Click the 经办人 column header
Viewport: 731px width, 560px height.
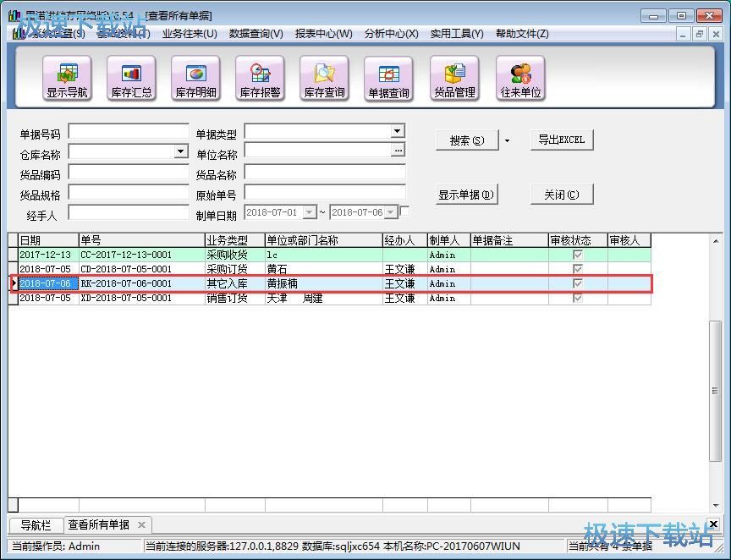[x=404, y=240]
